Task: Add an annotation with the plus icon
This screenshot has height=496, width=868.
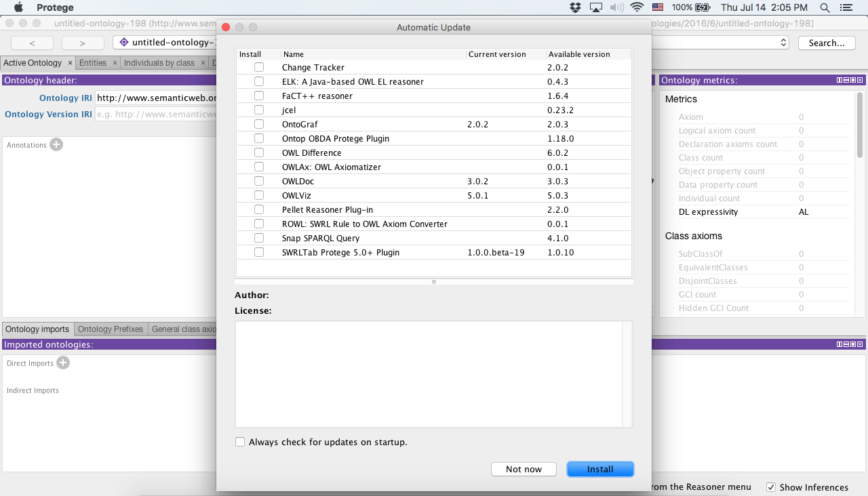Action: point(56,144)
